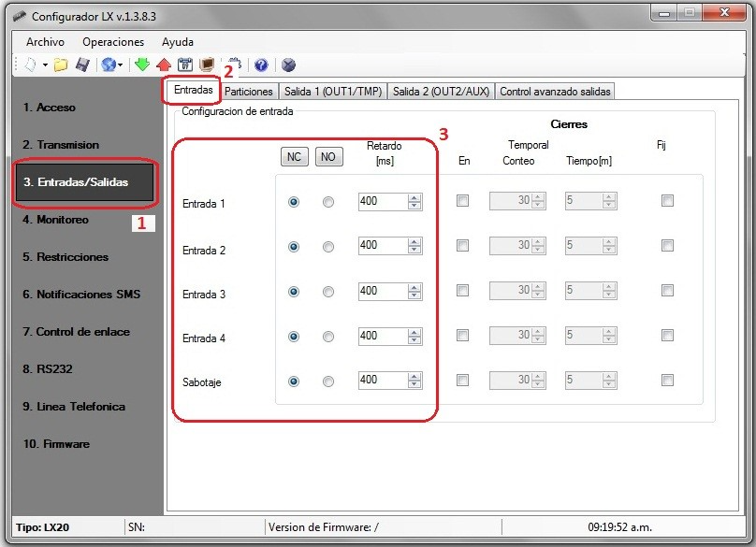
Task: Go to 2. Transmision section
Action: coord(61,145)
